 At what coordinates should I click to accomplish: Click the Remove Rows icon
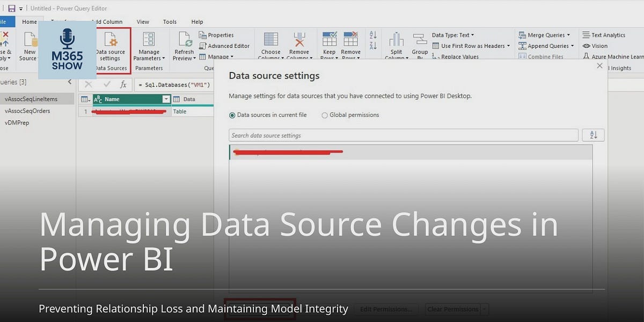coord(351,39)
